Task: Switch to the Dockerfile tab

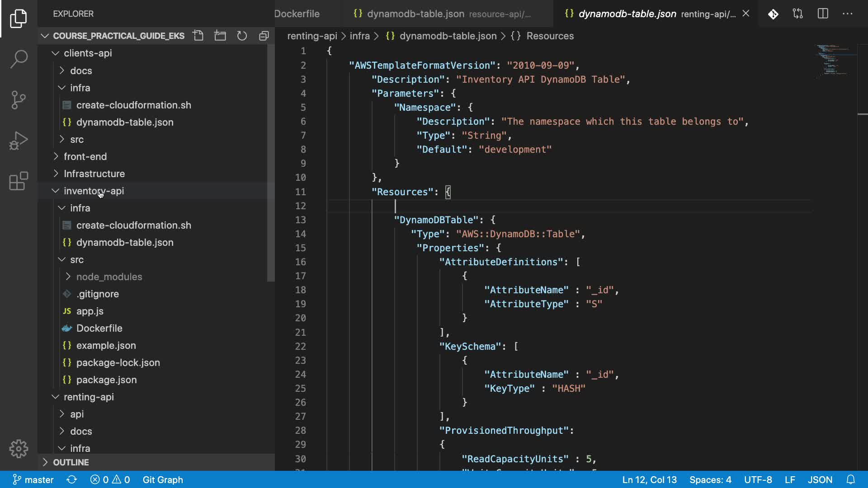Action: click(x=297, y=14)
